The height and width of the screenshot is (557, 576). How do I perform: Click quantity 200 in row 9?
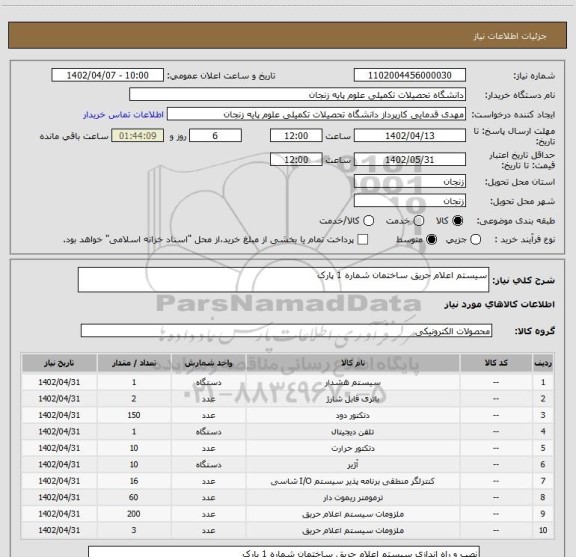pyautogui.click(x=134, y=514)
